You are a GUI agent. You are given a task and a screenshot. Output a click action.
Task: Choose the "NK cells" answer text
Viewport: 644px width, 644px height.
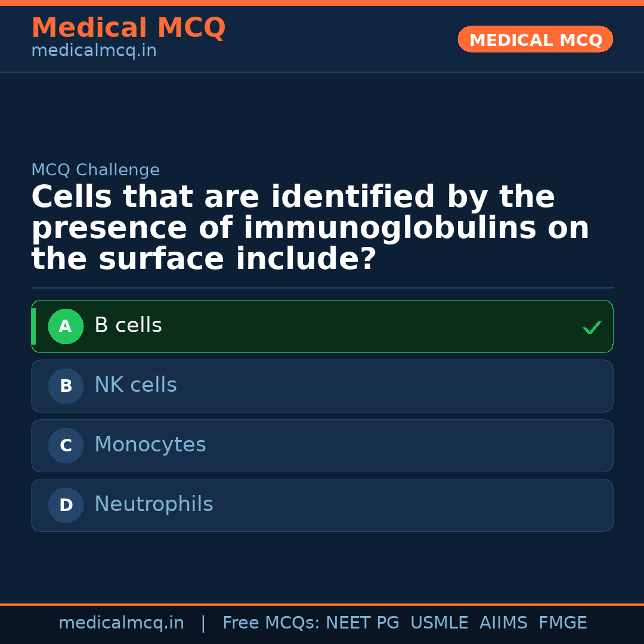[135, 385]
